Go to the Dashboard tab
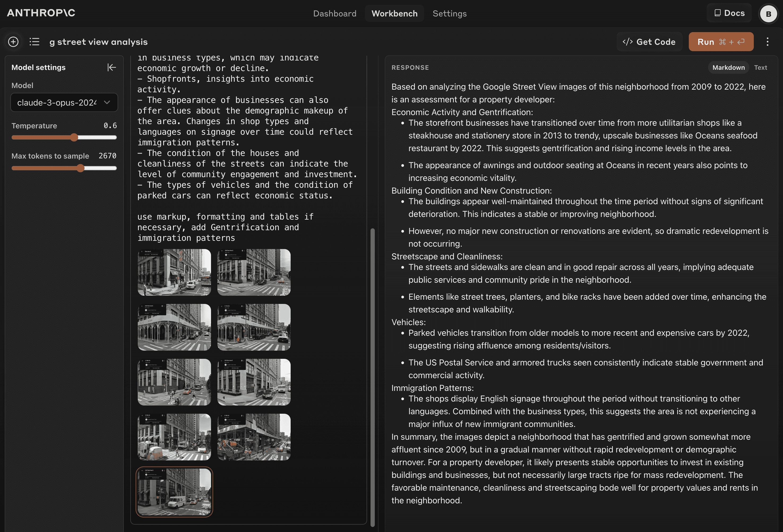The width and height of the screenshot is (783, 532). tap(334, 14)
